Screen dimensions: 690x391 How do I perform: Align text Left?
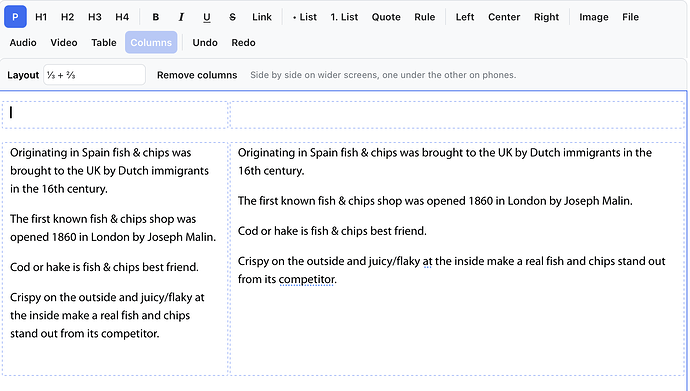[465, 17]
